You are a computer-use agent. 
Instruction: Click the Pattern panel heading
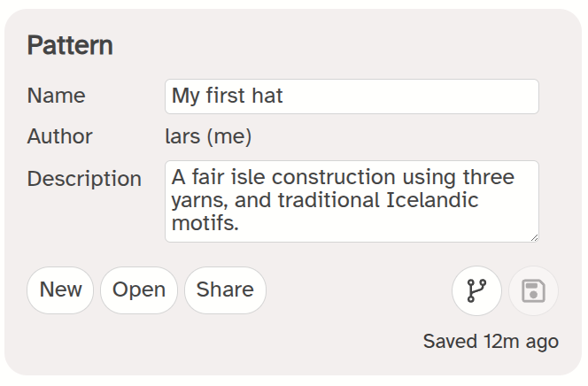pyautogui.click(x=70, y=45)
